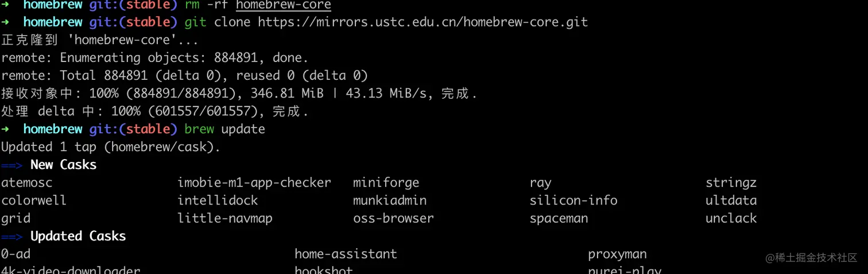
Task: Select the proxyman updated cask
Action: coord(617,254)
